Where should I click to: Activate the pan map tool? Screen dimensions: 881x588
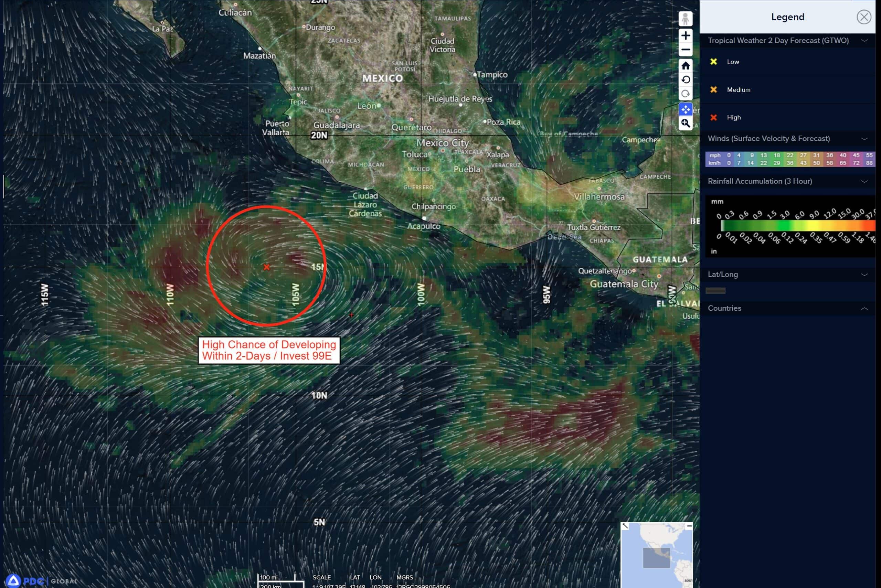685,109
